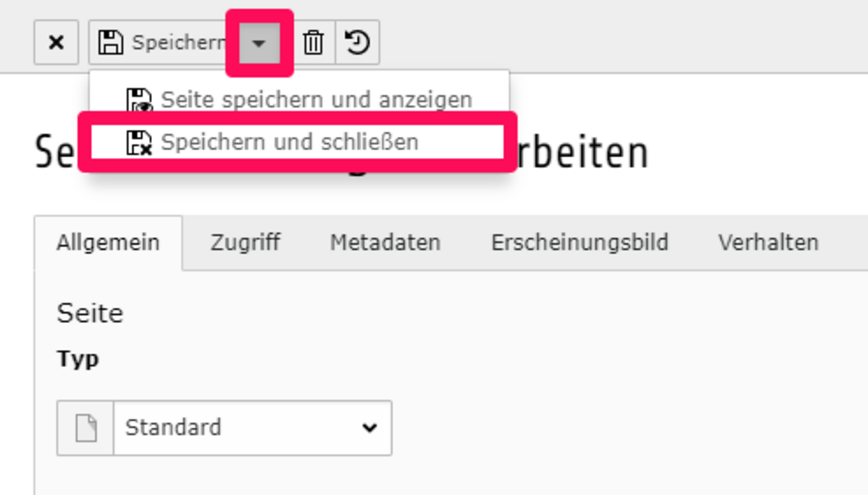Close the editing form with the X button

[x=56, y=43]
